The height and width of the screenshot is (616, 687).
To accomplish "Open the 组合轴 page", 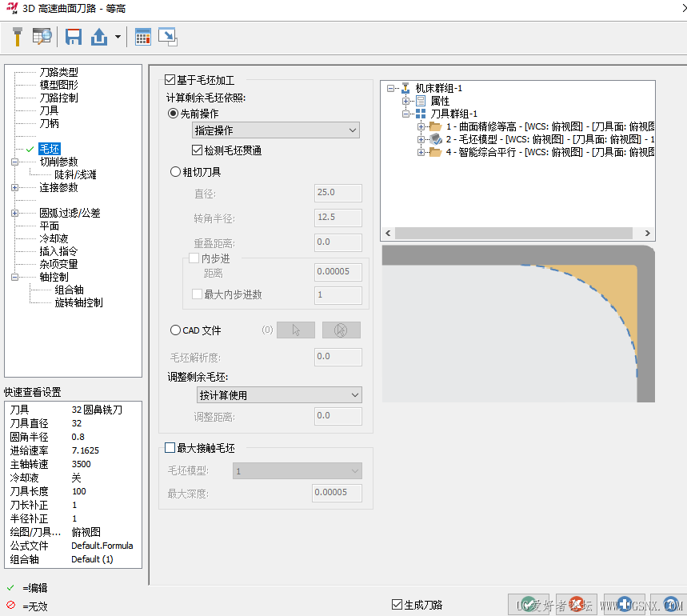I will coord(70,290).
